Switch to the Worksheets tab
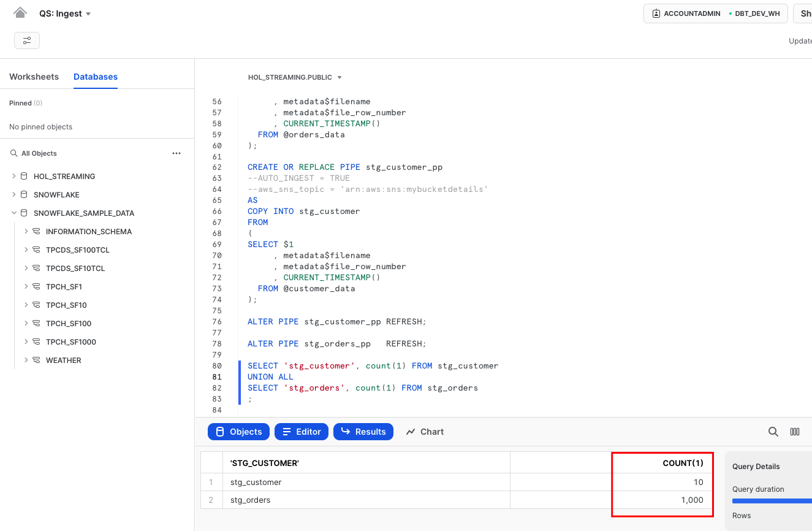The image size is (812, 531). [x=34, y=77]
